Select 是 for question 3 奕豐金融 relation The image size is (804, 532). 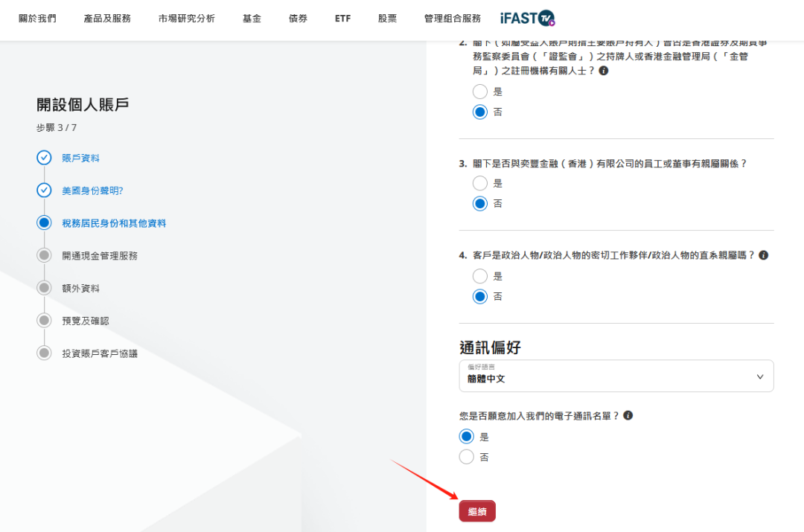(480, 183)
